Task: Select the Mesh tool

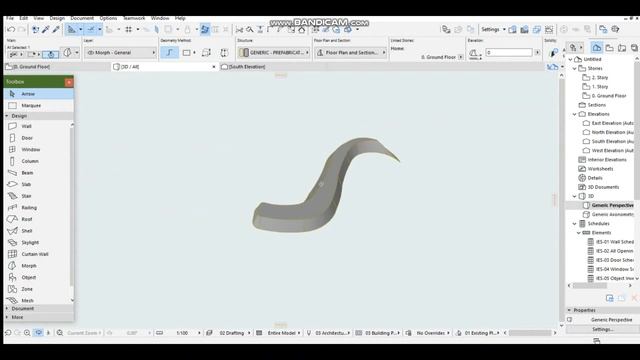Action: coord(38,300)
